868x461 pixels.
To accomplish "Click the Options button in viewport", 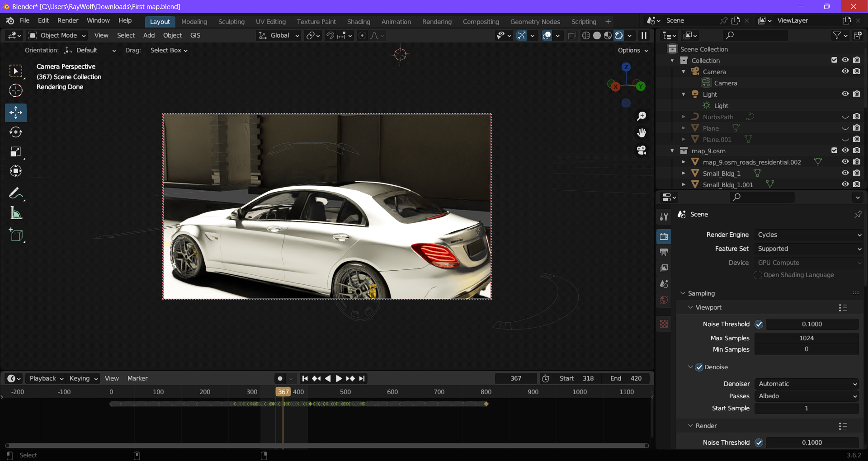I will pos(633,50).
